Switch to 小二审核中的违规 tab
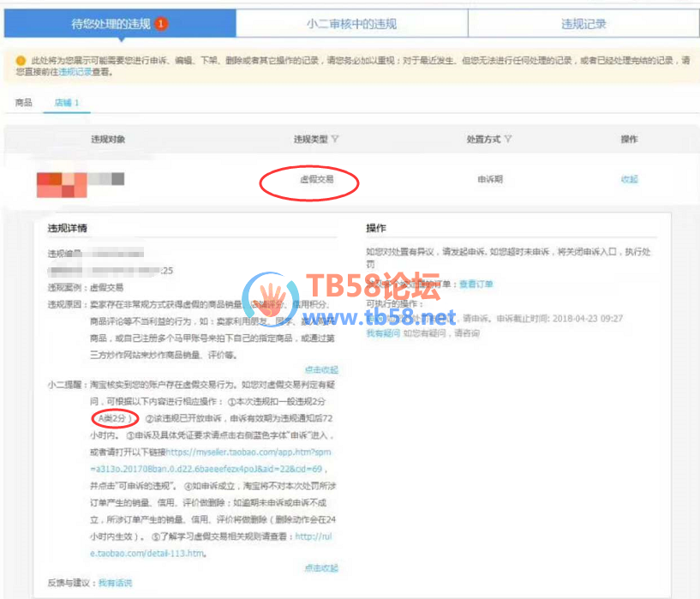This screenshot has width=700, height=599. coord(352,24)
